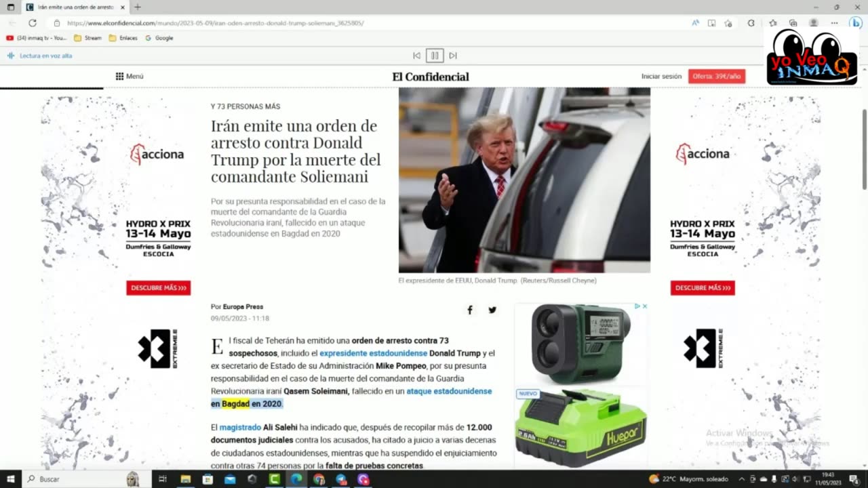Screen dimensions: 868x488
Task: Click DESCUBRE MÁS on right Acciona ad
Action: 703,288
